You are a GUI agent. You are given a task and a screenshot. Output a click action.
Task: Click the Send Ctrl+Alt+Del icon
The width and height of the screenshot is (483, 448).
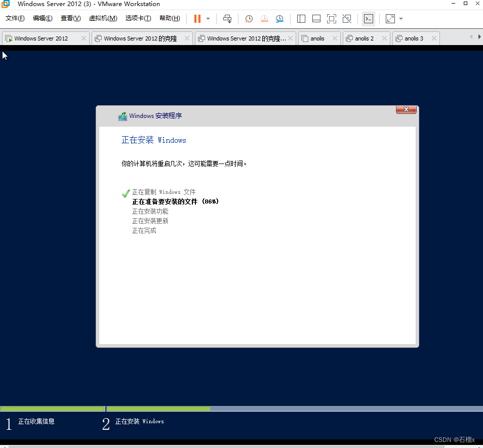227,19
